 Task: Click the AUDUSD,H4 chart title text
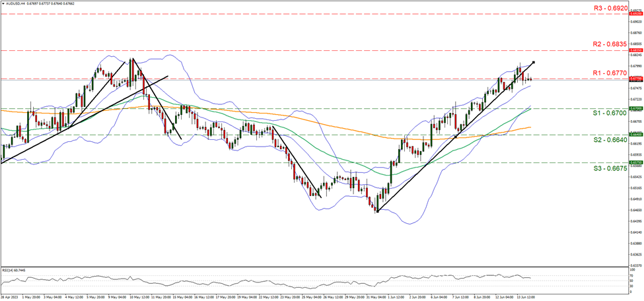click(20, 3)
